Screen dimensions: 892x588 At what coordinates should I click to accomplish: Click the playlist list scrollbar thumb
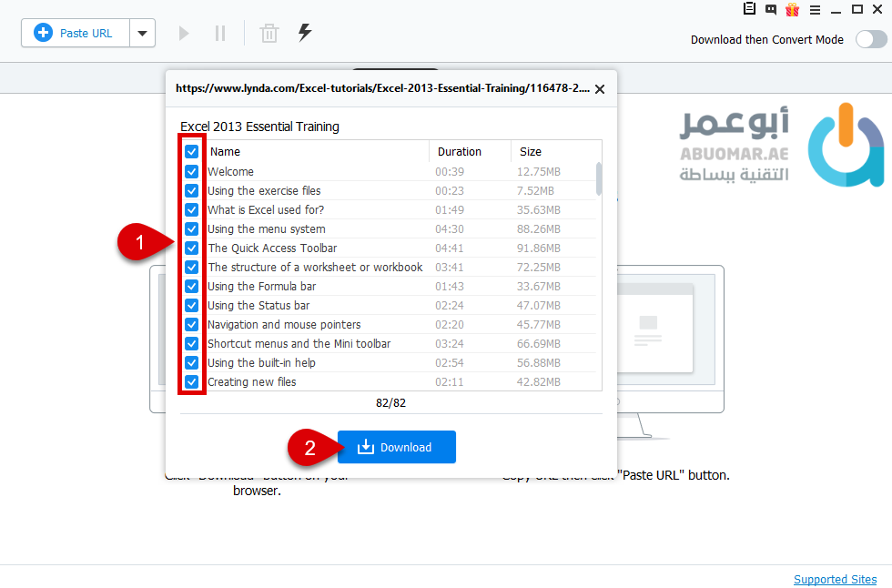(x=599, y=178)
